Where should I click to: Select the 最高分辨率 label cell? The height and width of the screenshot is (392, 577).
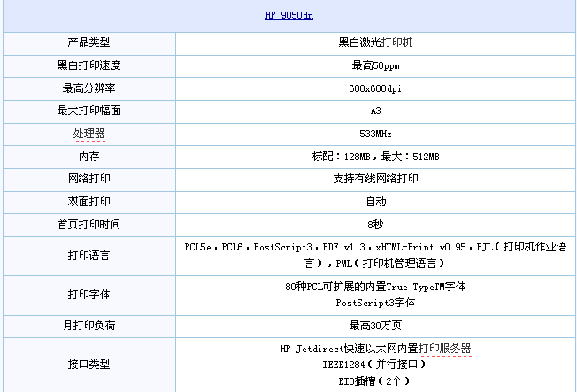click(89, 88)
